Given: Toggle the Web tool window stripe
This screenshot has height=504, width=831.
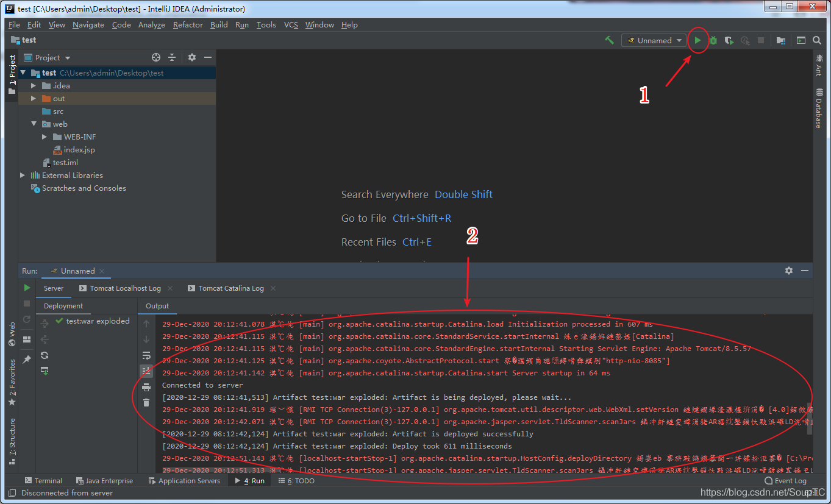Looking at the screenshot, I should 12,335.
